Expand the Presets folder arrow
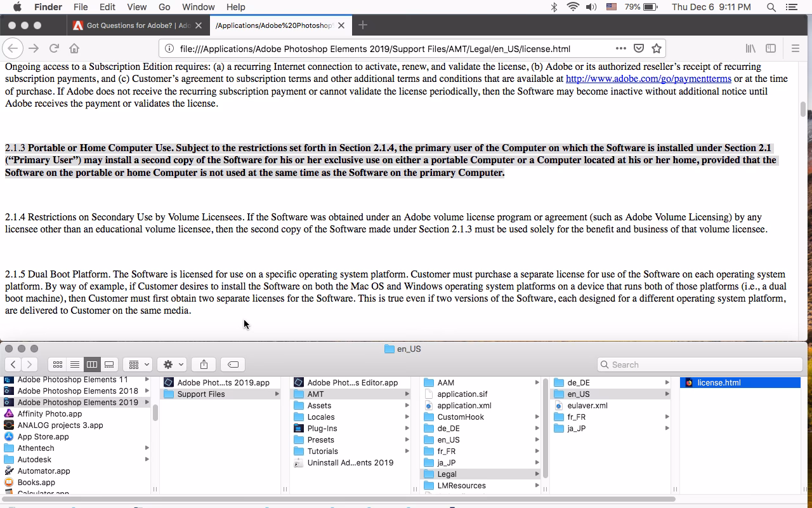 [407, 439]
